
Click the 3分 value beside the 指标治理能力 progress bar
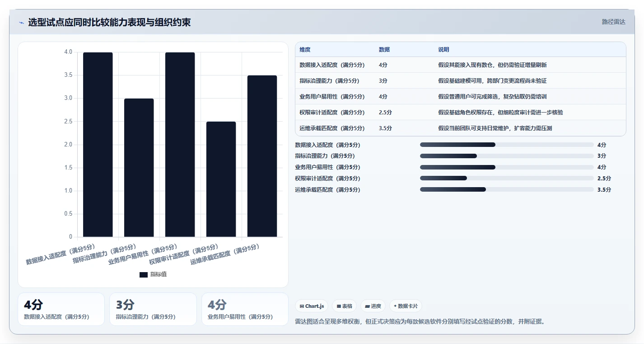click(602, 156)
